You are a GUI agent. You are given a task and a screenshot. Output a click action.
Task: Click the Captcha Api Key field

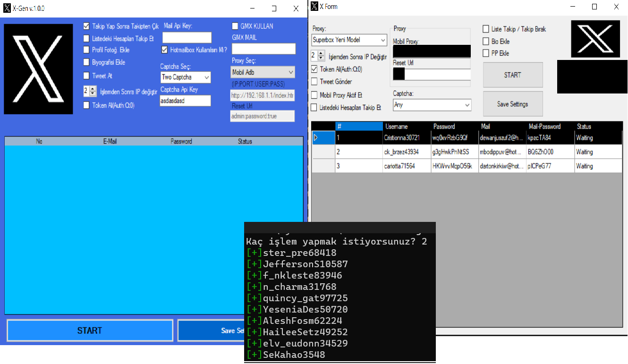[185, 100]
